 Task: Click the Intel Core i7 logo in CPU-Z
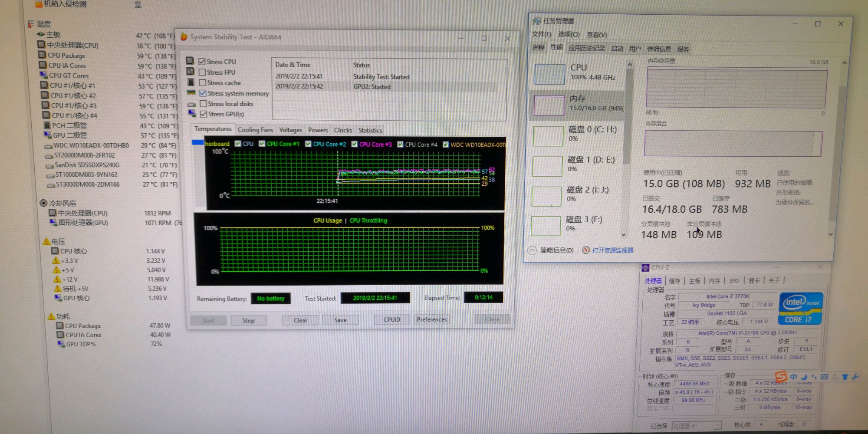[800, 309]
